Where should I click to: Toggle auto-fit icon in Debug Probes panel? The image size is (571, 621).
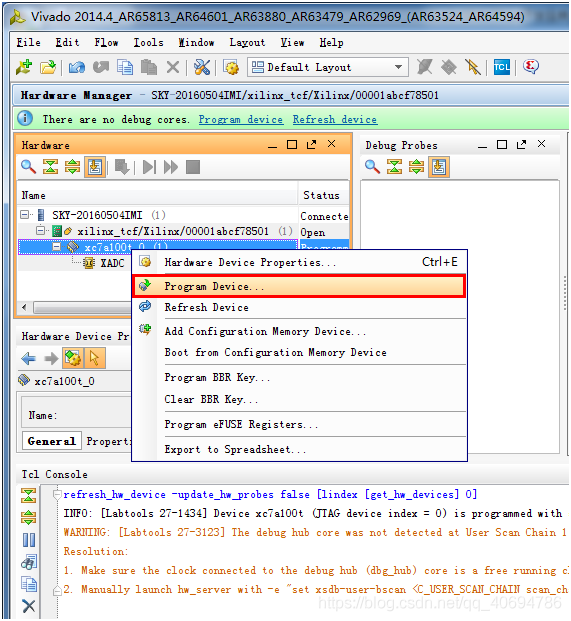439,167
